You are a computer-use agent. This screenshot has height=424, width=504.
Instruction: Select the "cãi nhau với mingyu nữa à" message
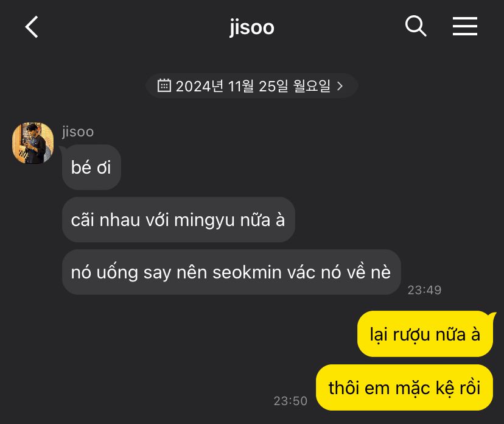click(x=178, y=220)
